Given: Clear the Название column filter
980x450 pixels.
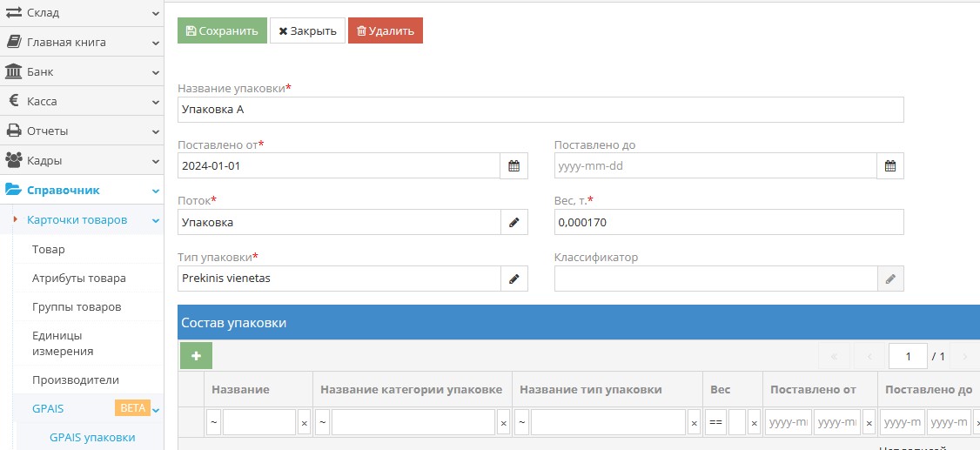Looking at the screenshot, I should 304,423.
